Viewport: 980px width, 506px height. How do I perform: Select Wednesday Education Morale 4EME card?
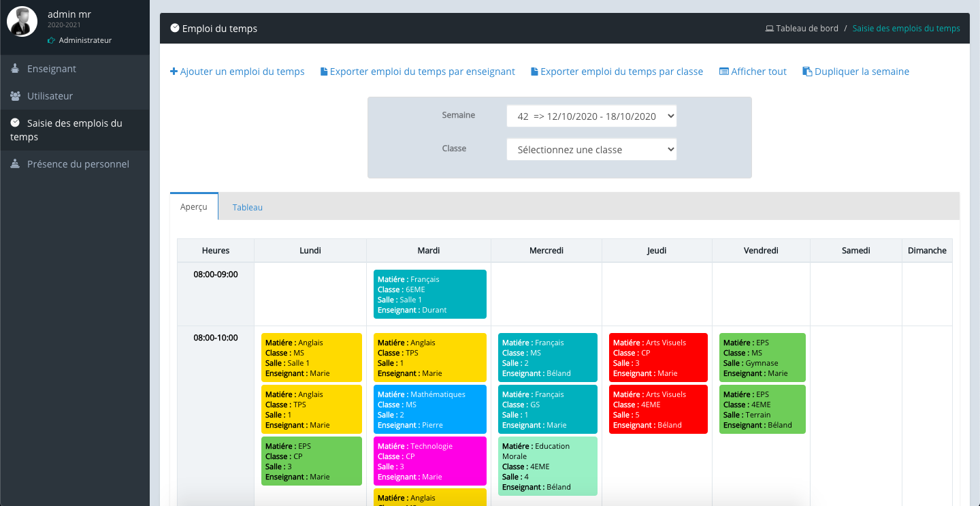(x=548, y=466)
